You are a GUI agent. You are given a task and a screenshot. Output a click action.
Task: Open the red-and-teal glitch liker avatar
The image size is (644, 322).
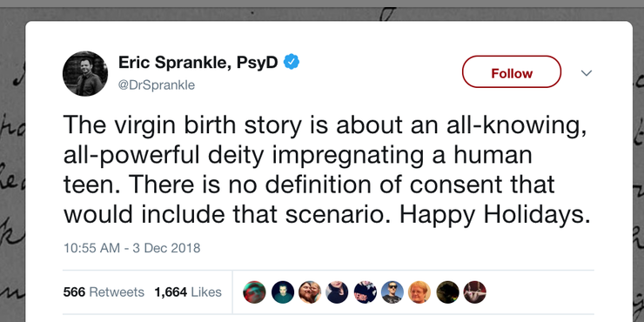(255, 292)
